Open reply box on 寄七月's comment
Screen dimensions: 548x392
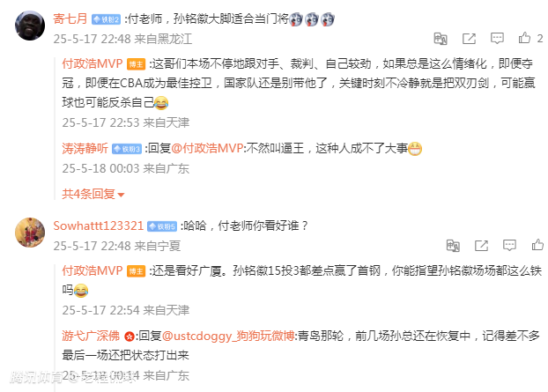pyautogui.click(x=497, y=39)
